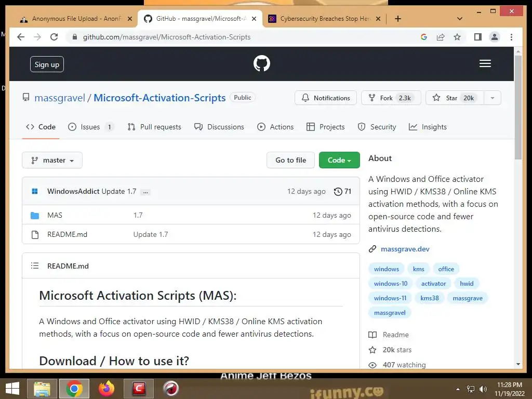
Task: Expand the Star lists dropdown arrow
Action: click(x=493, y=98)
